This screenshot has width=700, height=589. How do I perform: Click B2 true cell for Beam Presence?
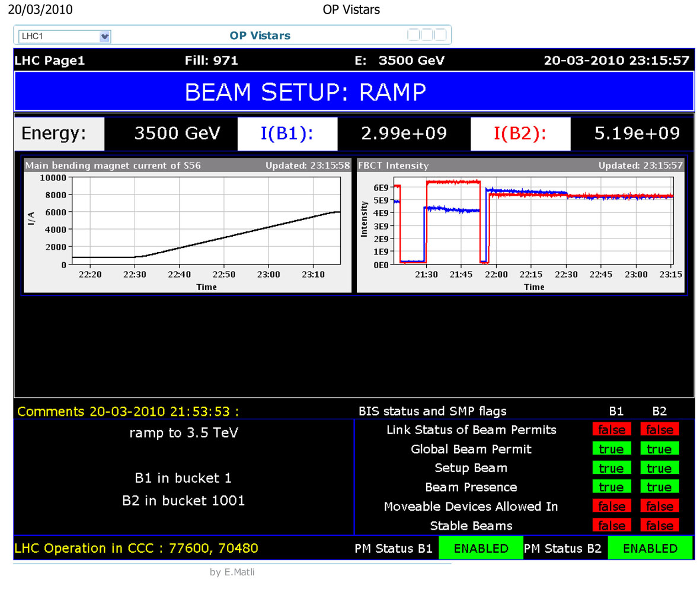pyautogui.click(x=660, y=486)
